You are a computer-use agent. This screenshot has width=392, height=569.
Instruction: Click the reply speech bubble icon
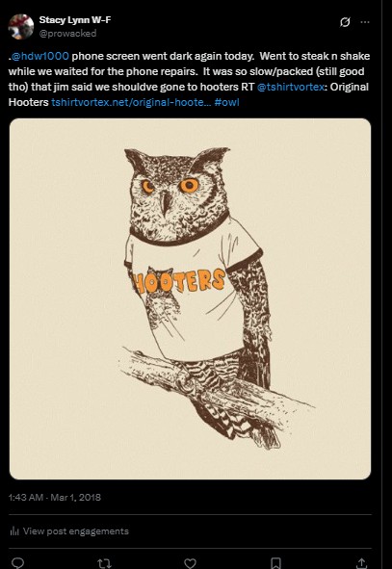(17, 563)
